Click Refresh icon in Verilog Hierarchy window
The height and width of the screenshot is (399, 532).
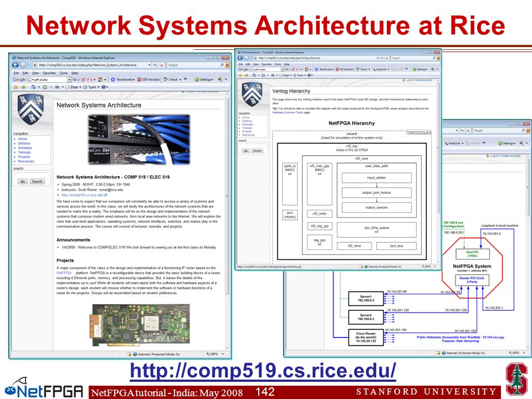tap(381, 58)
